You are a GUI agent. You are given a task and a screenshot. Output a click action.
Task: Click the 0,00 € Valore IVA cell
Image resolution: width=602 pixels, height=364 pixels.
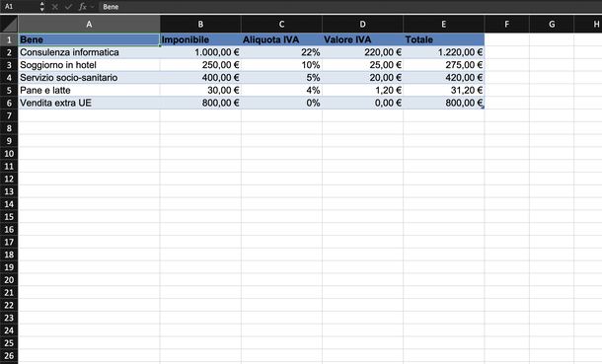(362, 103)
